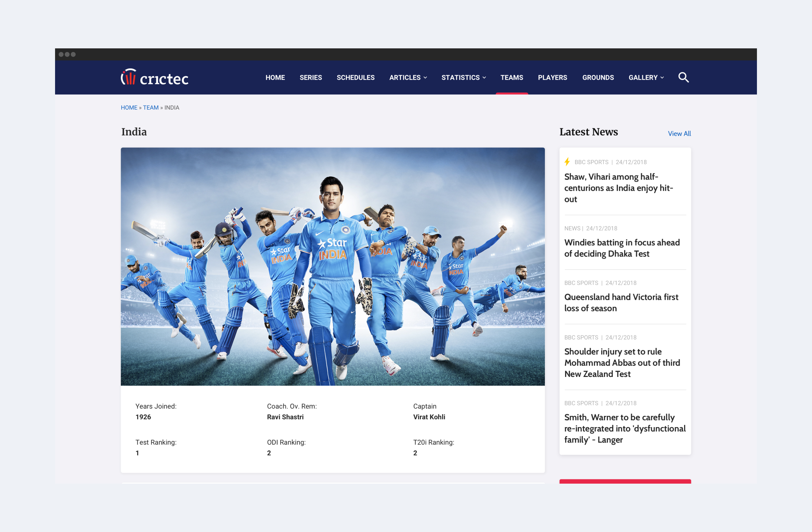Click the TEAM breadcrumb link

tap(150, 108)
